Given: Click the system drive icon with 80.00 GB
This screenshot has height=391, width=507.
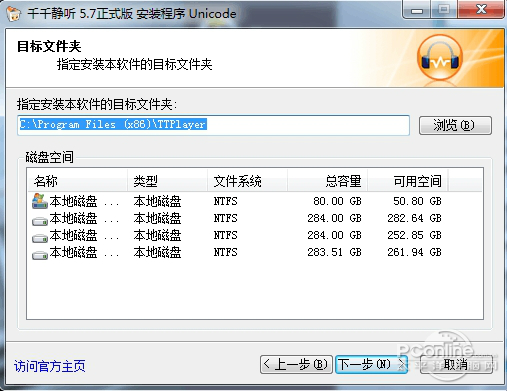Looking at the screenshot, I should [40, 201].
